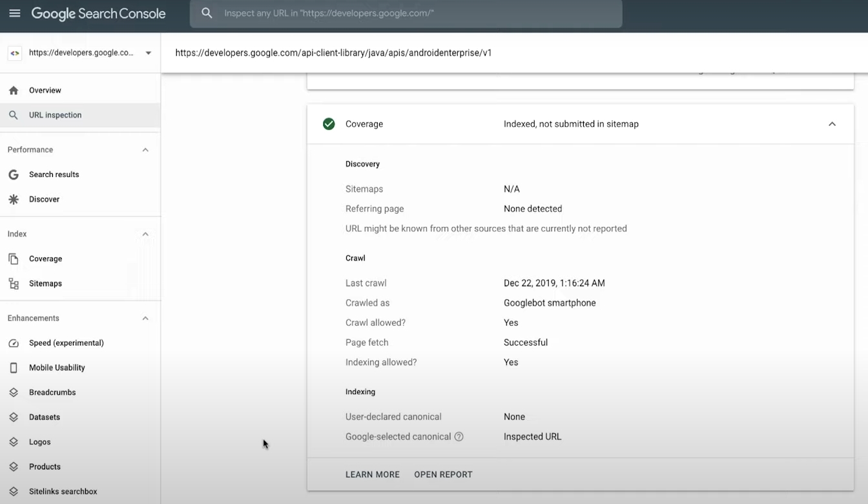Screen dimensions: 868x504
Task: Click the Sitelinks searchbox layers icon
Action: tap(14, 492)
